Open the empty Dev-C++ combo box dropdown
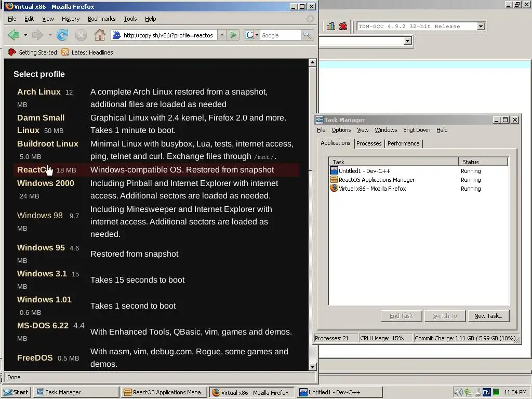532x399 pixels. point(407,41)
